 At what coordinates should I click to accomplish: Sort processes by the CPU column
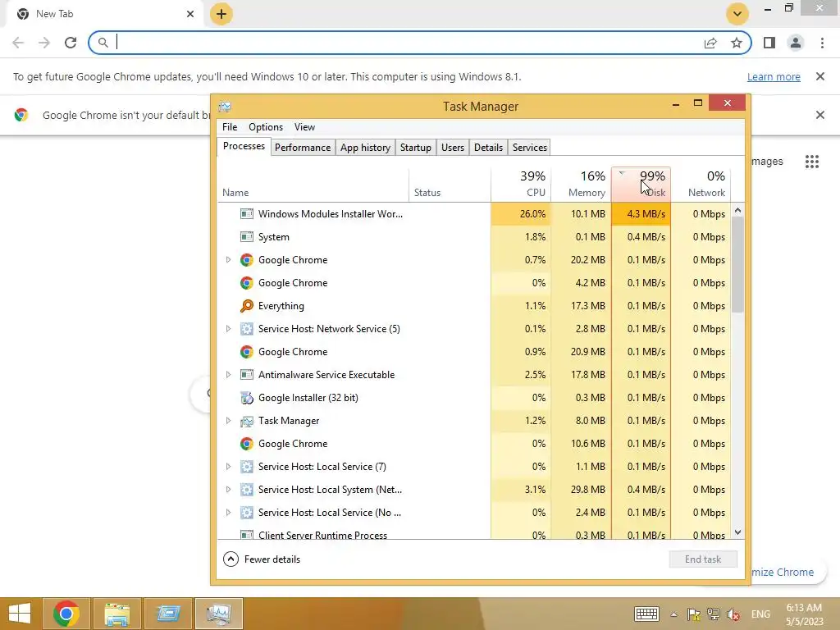(521, 185)
